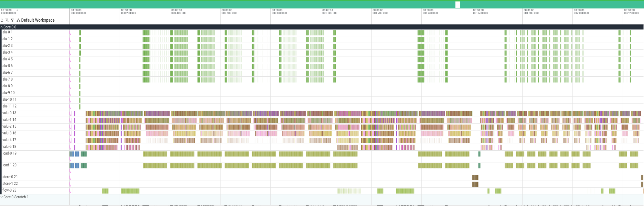Click the brown slice on store-0 track
Screen dimensions: 644x206
point(475,178)
